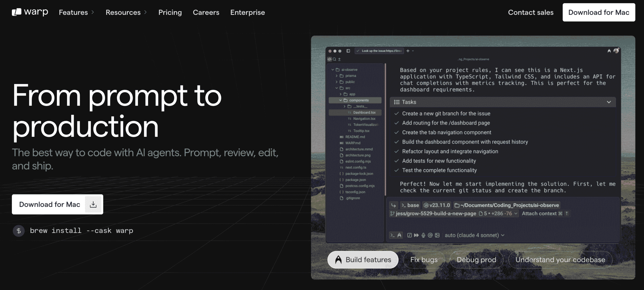Screen dimensions: 644x290
Task: Click the hero Download for Mac button
Action: coord(57,204)
